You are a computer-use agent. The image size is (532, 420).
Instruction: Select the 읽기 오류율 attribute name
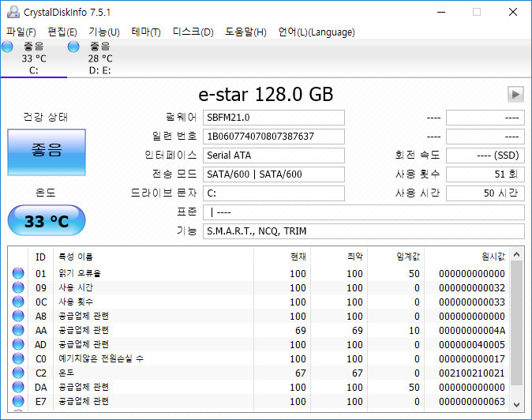point(80,273)
